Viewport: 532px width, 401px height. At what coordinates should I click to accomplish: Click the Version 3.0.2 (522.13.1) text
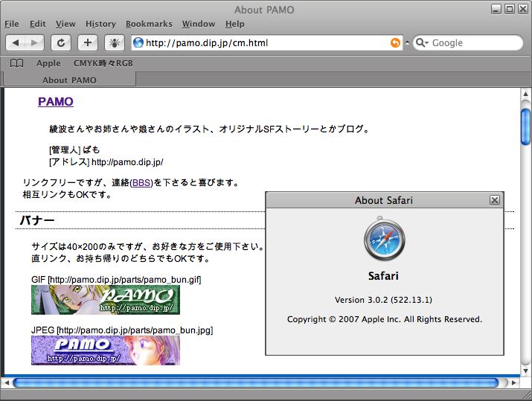pyautogui.click(x=383, y=300)
